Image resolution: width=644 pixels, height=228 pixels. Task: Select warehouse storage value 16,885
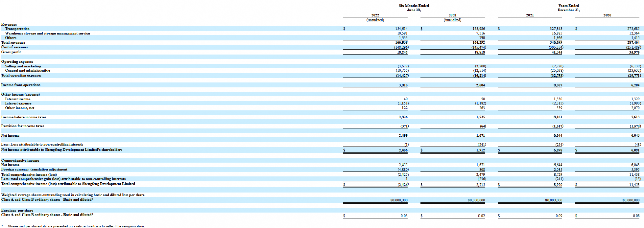click(557, 33)
